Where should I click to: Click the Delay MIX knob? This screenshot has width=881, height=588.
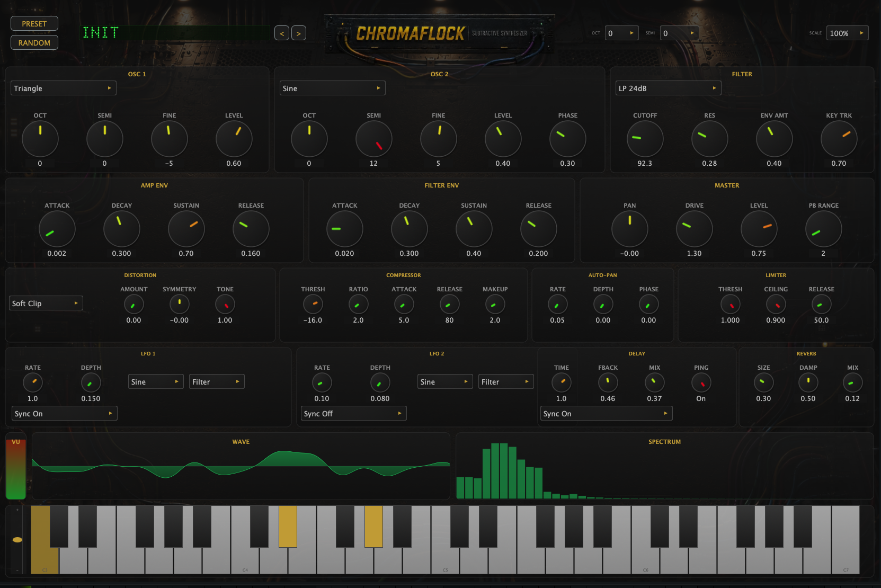655,382
